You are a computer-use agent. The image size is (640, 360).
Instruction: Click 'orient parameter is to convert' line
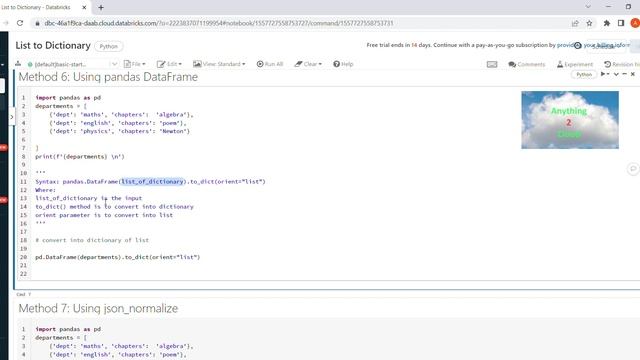coord(104,215)
